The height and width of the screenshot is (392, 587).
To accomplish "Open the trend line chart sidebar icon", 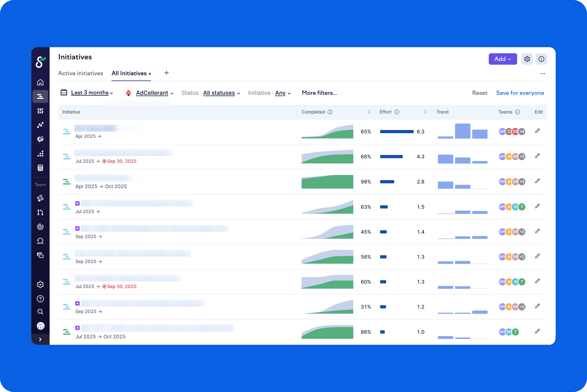I will (x=40, y=125).
